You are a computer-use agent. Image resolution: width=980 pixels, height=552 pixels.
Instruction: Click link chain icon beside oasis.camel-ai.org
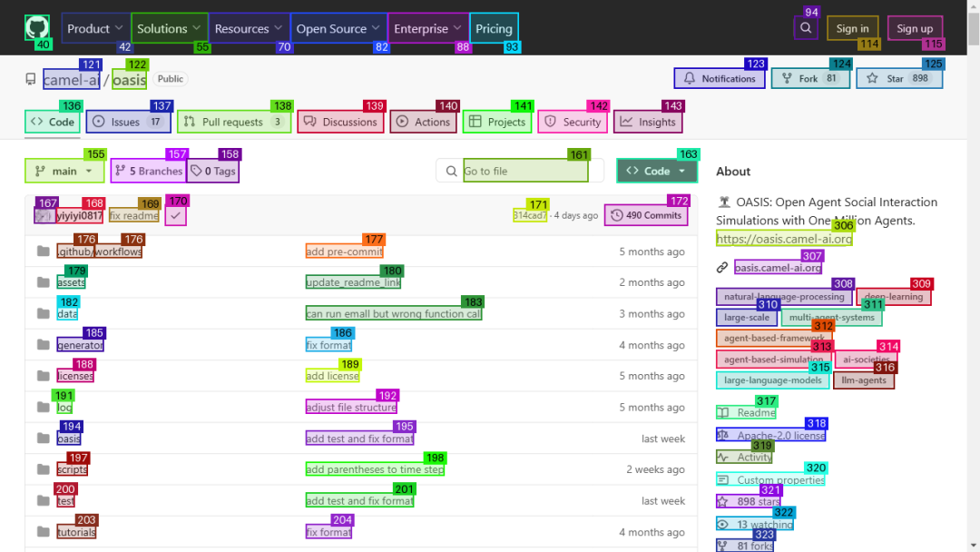[722, 268]
